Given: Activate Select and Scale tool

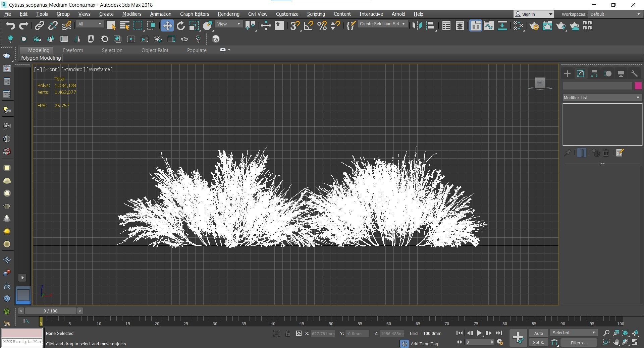Looking at the screenshot, I should 194,26.
